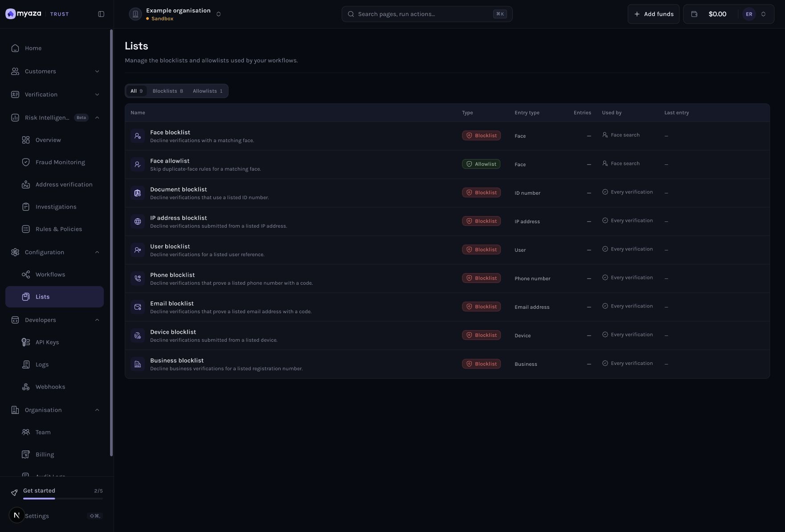Click the Email blocklist envelope icon
This screenshot has height=532, width=785.
[138, 307]
